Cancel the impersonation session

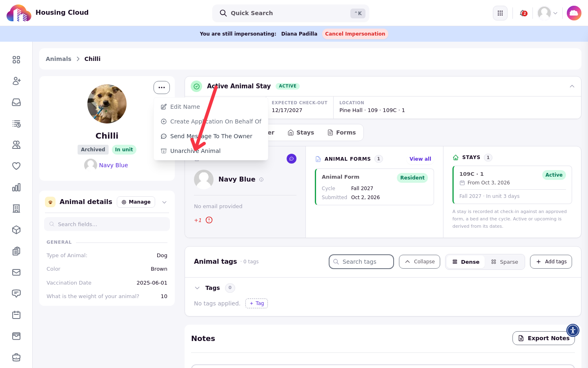(x=355, y=34)
